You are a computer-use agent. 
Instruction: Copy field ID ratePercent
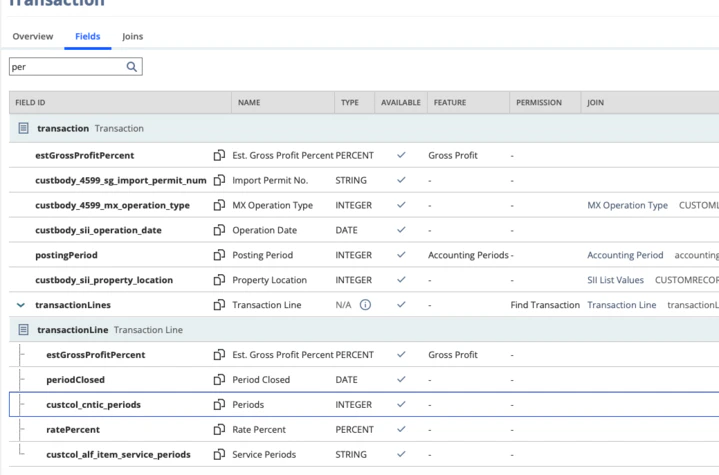coord(219,429)
